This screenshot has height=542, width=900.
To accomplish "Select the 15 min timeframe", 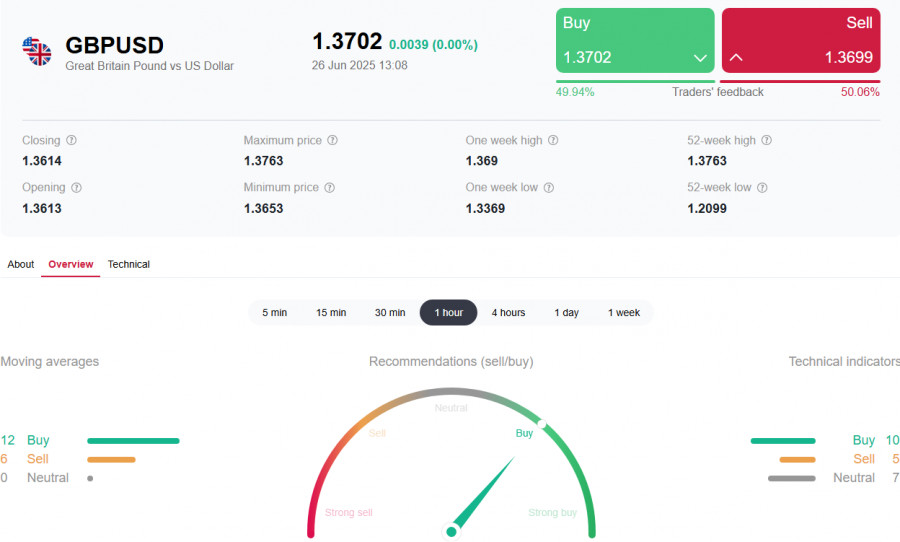I will [331, 312].
